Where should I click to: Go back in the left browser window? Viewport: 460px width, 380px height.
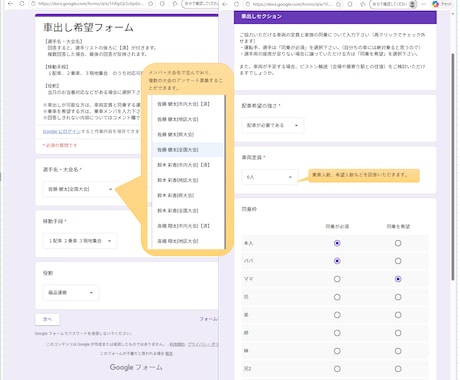(10, 4)
